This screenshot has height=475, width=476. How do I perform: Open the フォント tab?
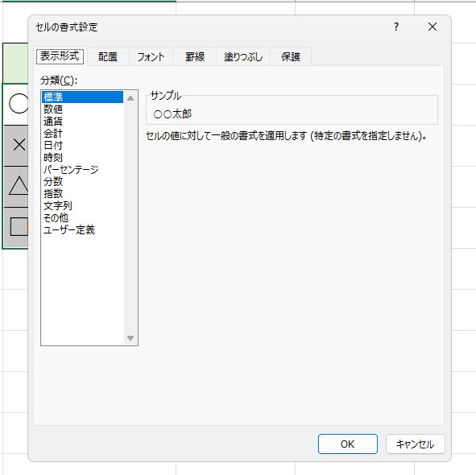coord(151,56)
